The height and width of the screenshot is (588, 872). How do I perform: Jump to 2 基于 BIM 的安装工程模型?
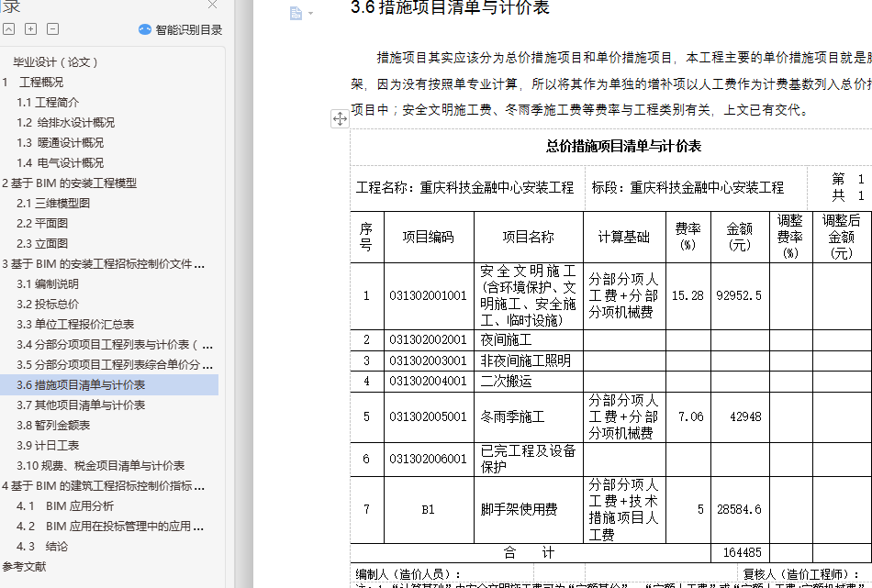pos(70,183)
